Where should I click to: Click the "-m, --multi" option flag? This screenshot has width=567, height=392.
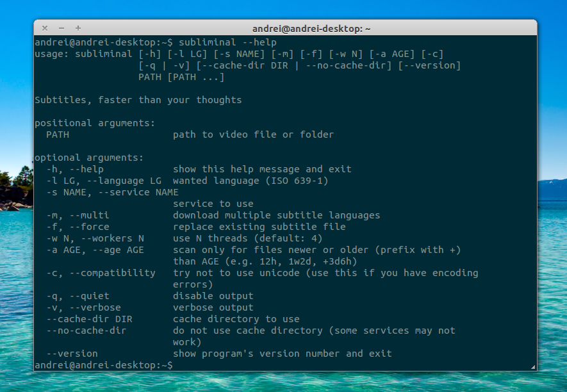coord(78,215)
